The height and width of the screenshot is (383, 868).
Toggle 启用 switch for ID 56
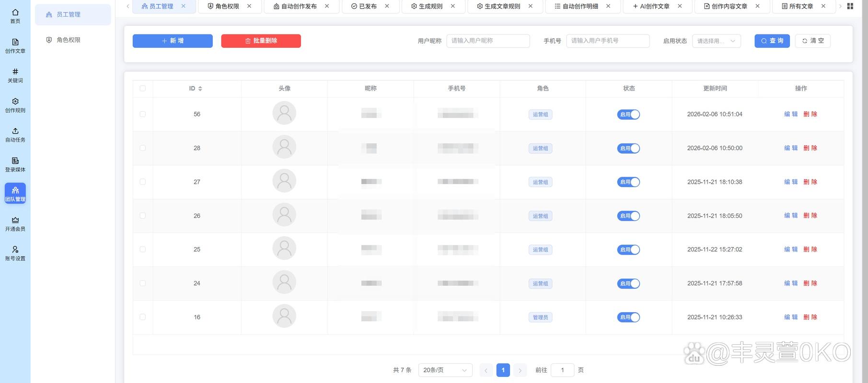628,114
